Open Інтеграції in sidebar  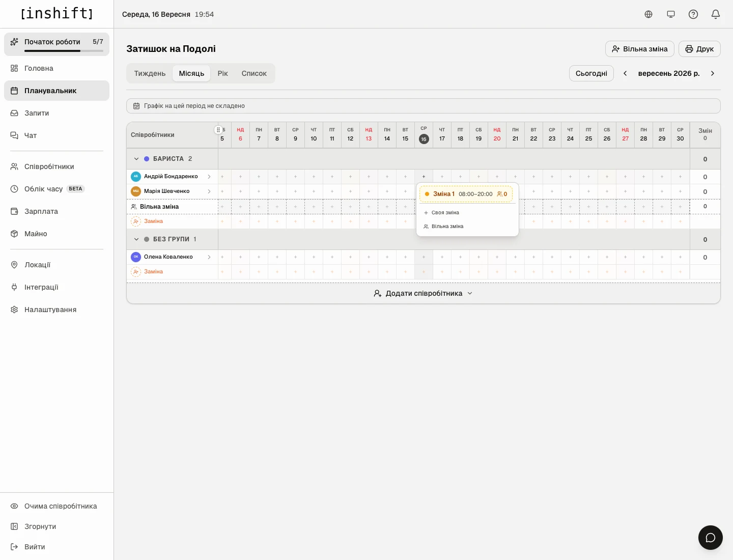tap(57, 287)
